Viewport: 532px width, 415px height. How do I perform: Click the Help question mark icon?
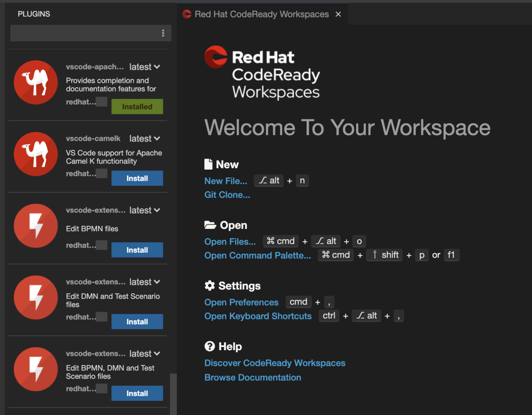tap(210, 346)
